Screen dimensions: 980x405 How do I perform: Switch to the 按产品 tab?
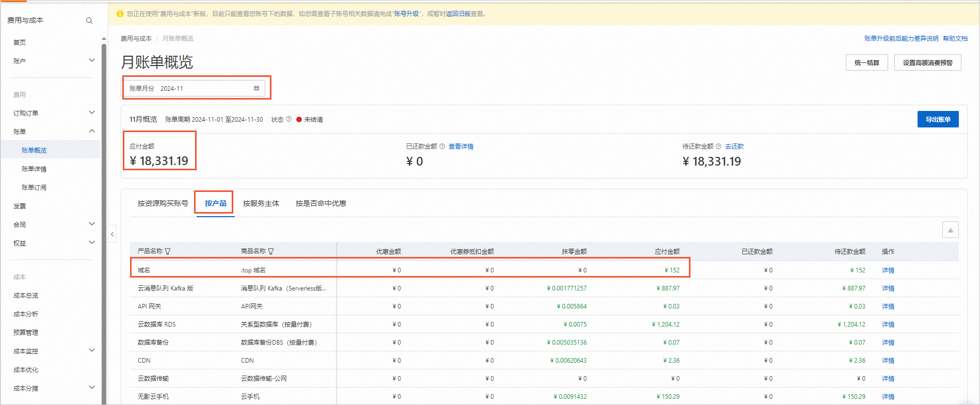(x=216, y=203)
